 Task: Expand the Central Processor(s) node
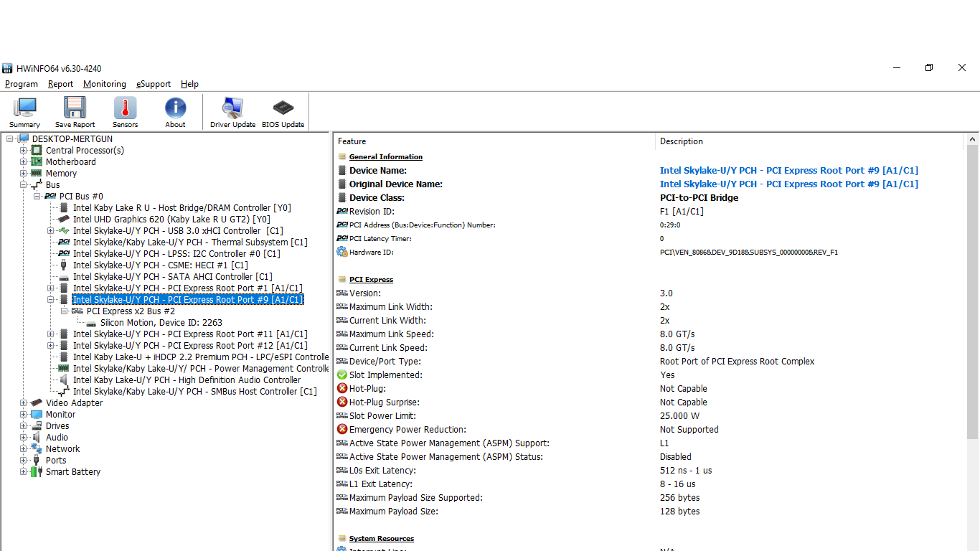(24, 151)
